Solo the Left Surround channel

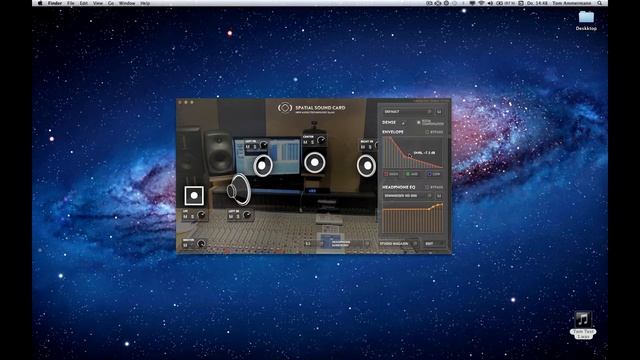[238, 216]
